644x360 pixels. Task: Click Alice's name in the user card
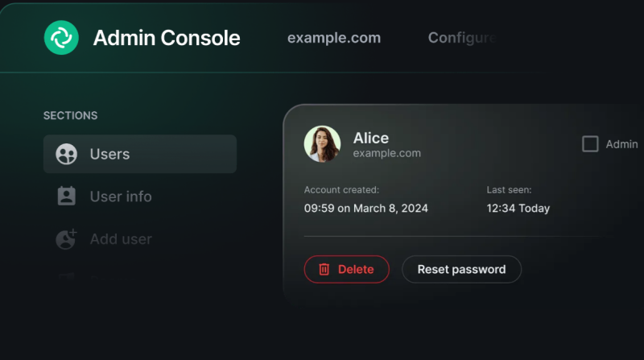click(371, 138)
